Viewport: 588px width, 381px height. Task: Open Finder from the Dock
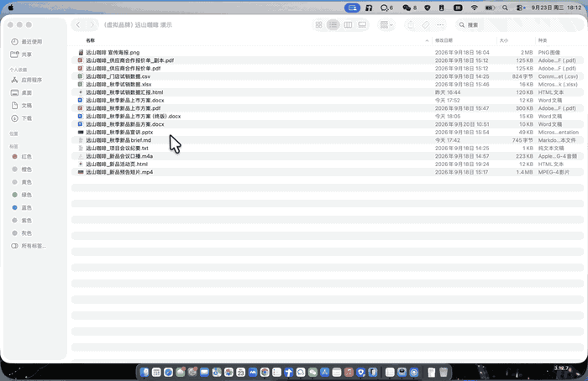coord(144,372)
